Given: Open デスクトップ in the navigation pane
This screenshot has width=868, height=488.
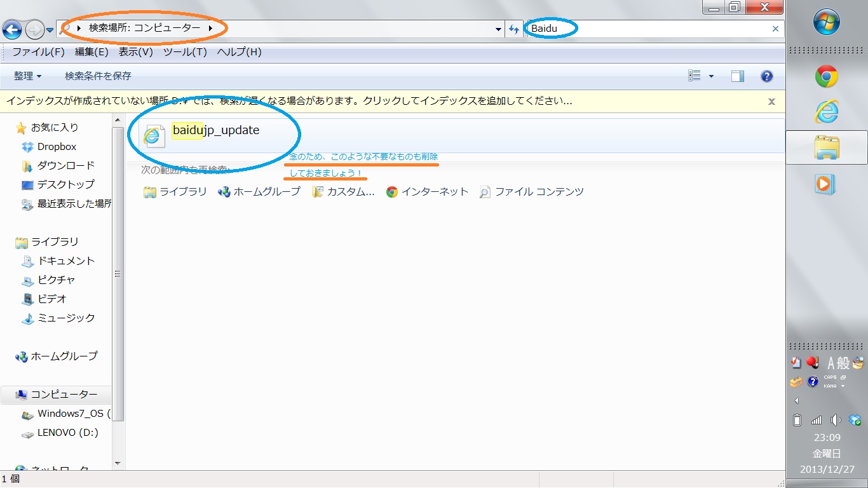Looking at the screenshot, I should tap(65, 184).
